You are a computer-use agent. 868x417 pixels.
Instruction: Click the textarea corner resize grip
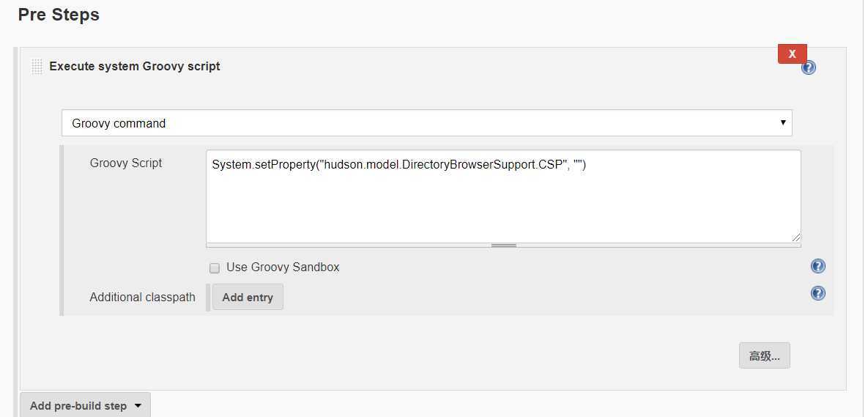[x=795, y=237]
